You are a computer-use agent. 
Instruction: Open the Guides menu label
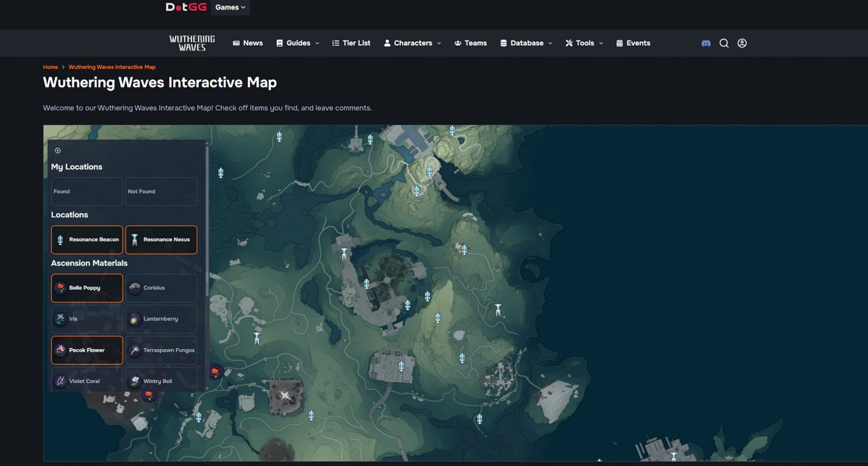coord(298,43)
